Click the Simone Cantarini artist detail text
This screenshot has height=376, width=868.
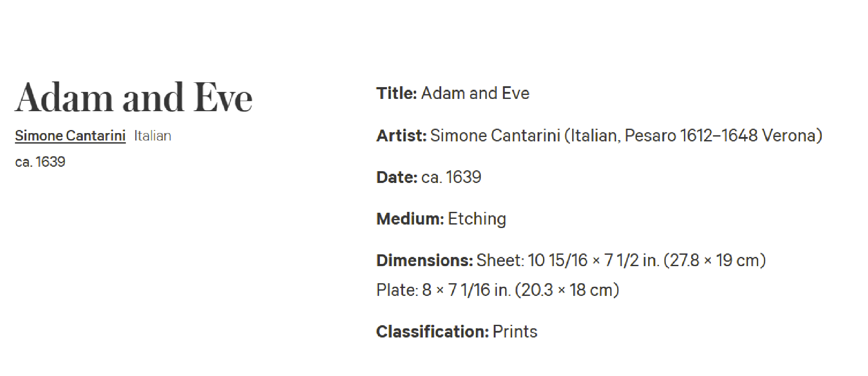(x=496, y=135)
